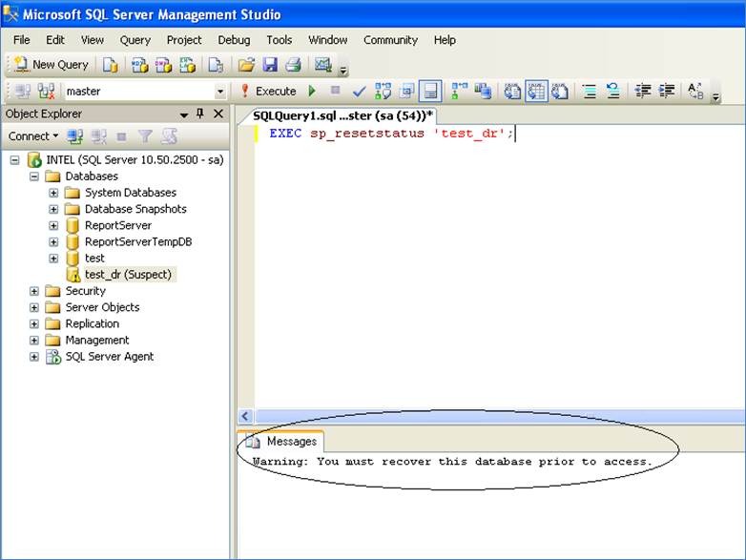Collapse the Databases folder
Viewport: 746px width, 560px height.
click(34, 176)
